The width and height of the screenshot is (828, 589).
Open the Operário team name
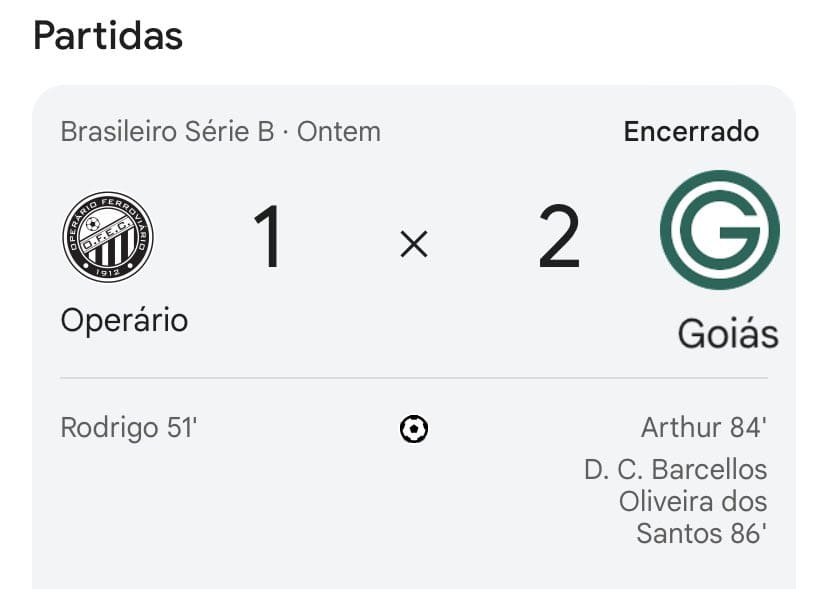pos(124,320)
